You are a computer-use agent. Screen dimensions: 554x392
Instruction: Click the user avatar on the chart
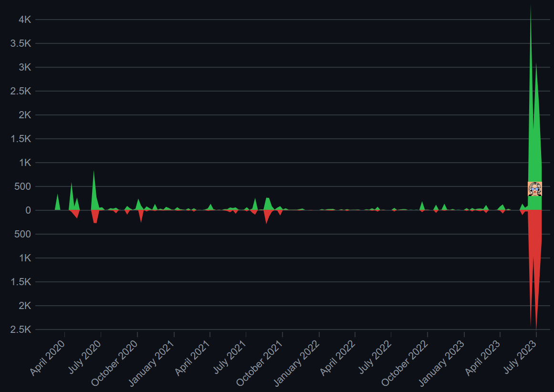coord(534,189)
